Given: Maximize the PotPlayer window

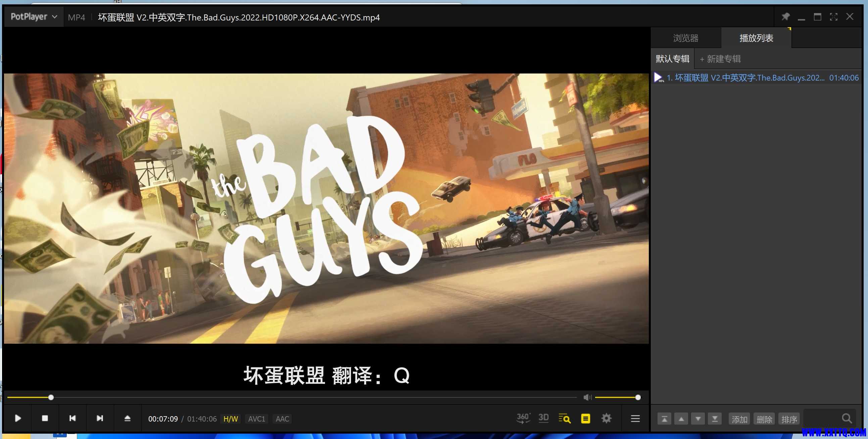Looking at the screenshot, I should 817,16.
